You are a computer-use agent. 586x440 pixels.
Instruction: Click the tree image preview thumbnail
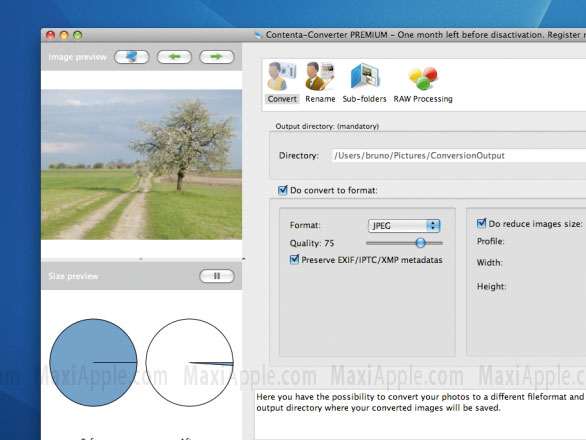coord(142,164)
